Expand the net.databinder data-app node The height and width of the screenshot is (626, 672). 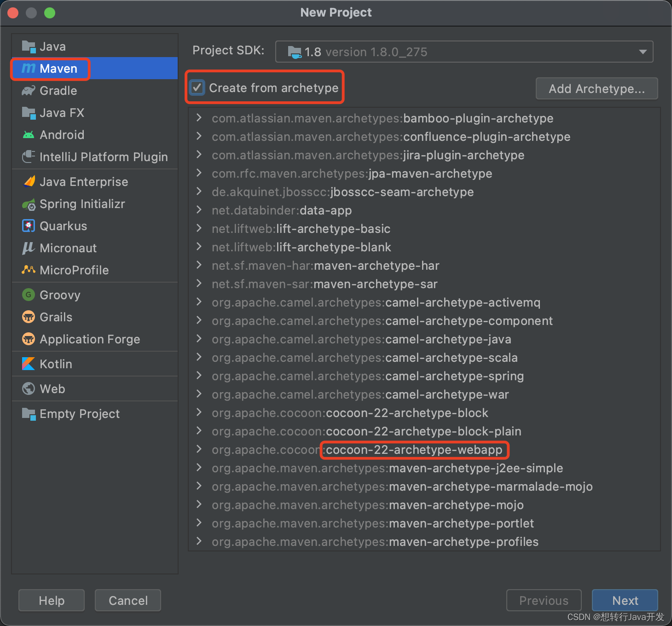click(199, 210)
